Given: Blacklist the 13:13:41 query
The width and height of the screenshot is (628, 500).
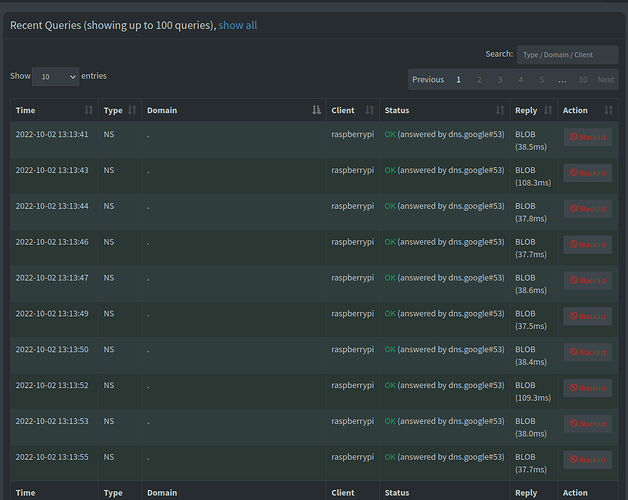Looking at the screenshot, I should (x=587, y=137).
